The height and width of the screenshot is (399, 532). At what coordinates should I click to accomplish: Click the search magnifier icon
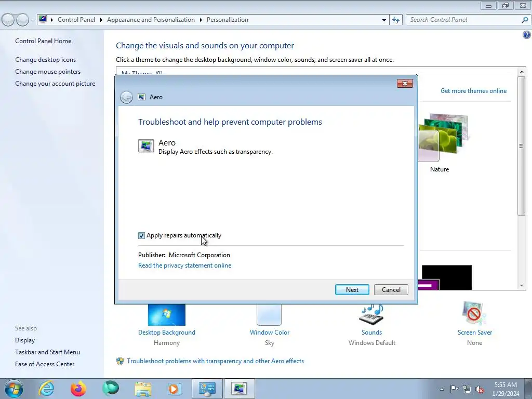525,20
